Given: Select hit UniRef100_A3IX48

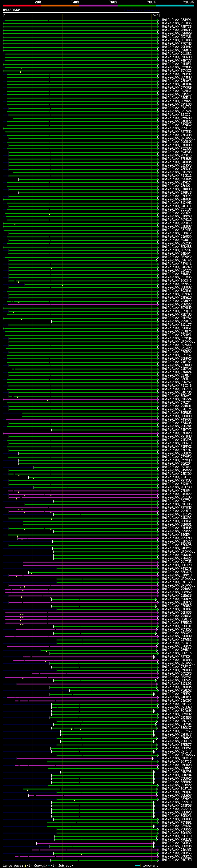Looking at the screenshot, I should [x=176, y=386].
